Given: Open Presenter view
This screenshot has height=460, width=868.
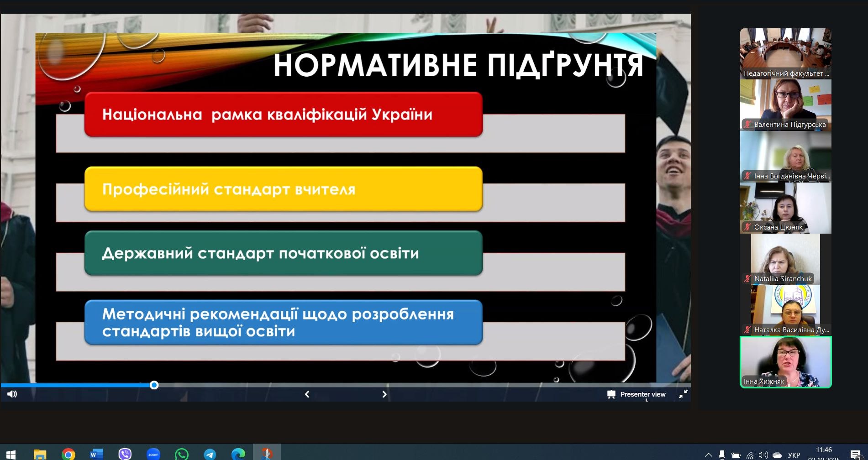Looking at the screenshot, I should (637, 394).
